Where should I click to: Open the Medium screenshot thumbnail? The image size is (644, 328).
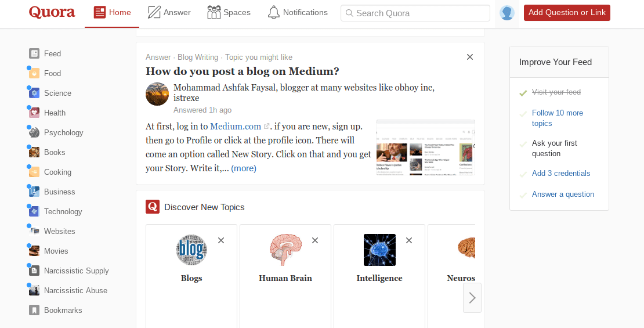pyautogui.click(x=425, y=147)
